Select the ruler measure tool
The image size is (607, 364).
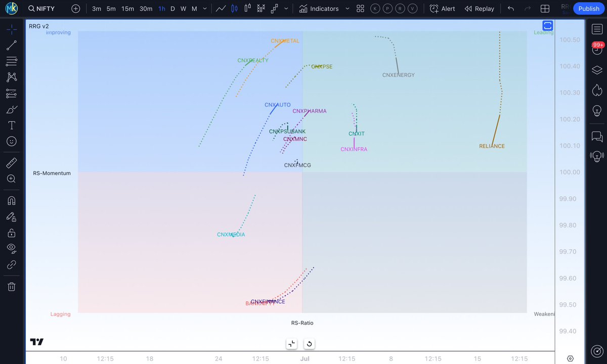click(11, 162)
